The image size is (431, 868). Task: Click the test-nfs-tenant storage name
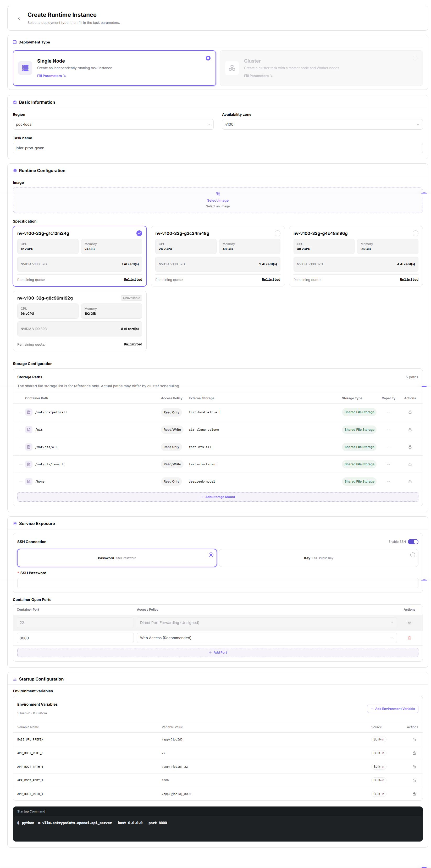(203, 464)
